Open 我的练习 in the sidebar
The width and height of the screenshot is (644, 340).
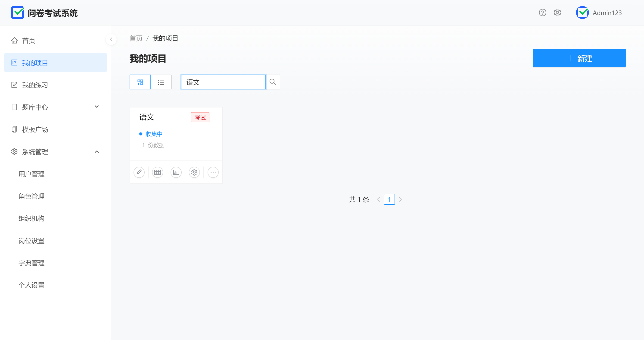click(55, 85)
